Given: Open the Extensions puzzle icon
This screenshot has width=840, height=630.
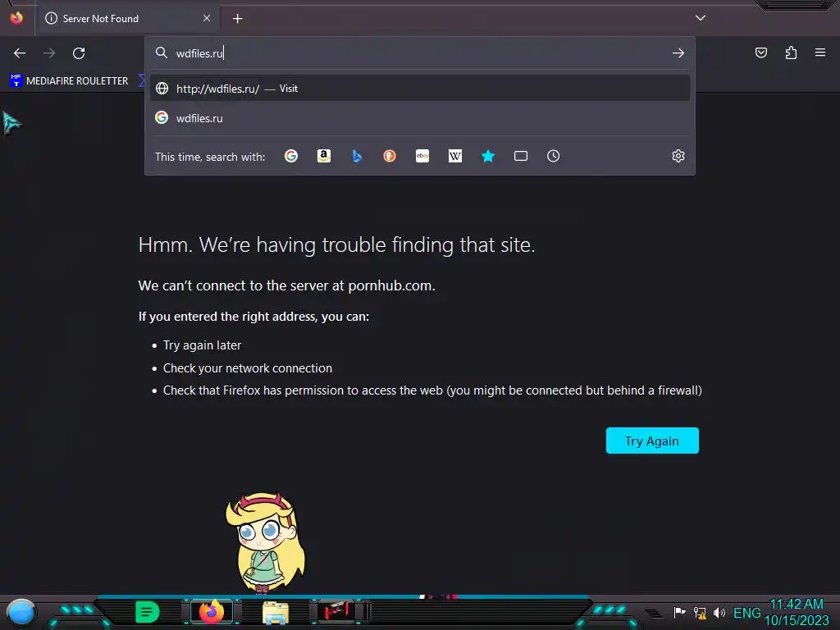Looking at the screenshot, I should click(791, 52).
